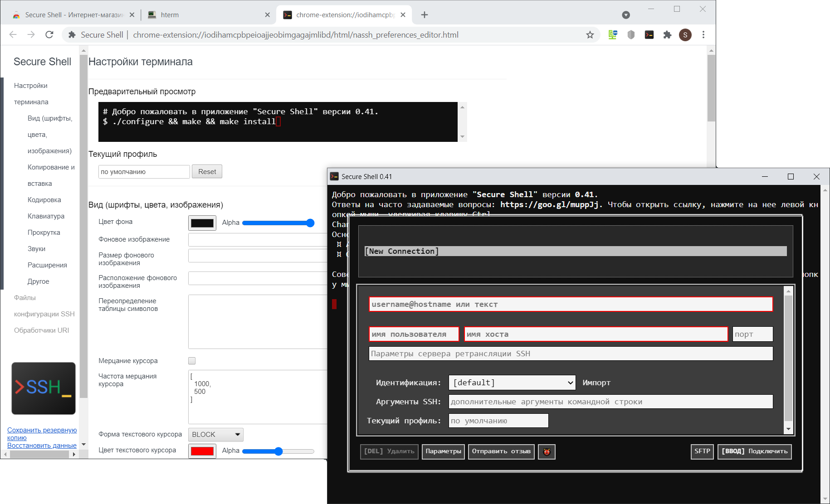
Task: Click the Отправить отзыв button
Action: point(501,451)
